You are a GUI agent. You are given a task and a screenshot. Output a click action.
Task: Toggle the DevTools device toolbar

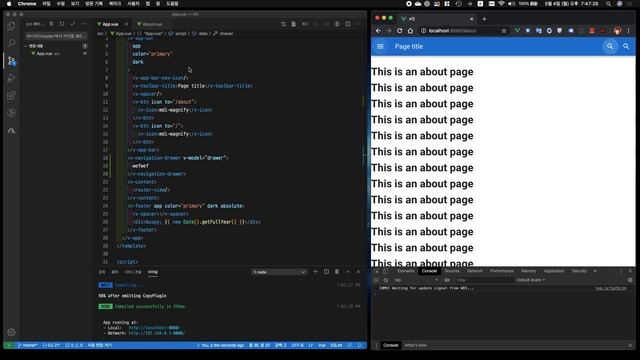pyautogui.click(x=385, y=271)
